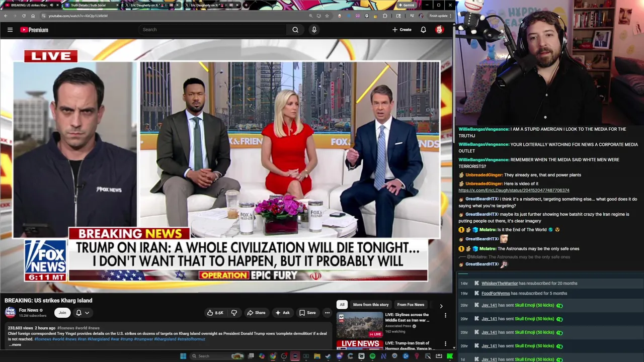Mute the audio on the BREAKING tab
Screen dimensions: 644x362
point(52,5)
